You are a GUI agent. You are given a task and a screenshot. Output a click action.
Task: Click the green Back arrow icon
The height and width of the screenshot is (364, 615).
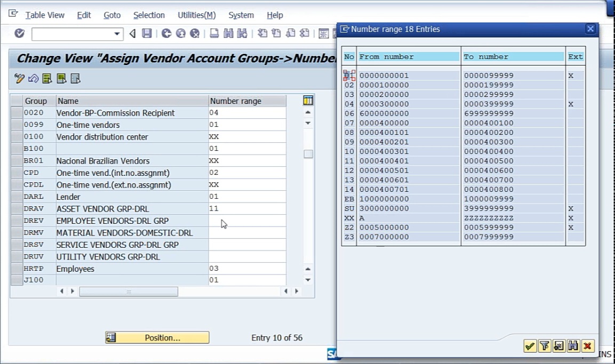coord(166,34)
